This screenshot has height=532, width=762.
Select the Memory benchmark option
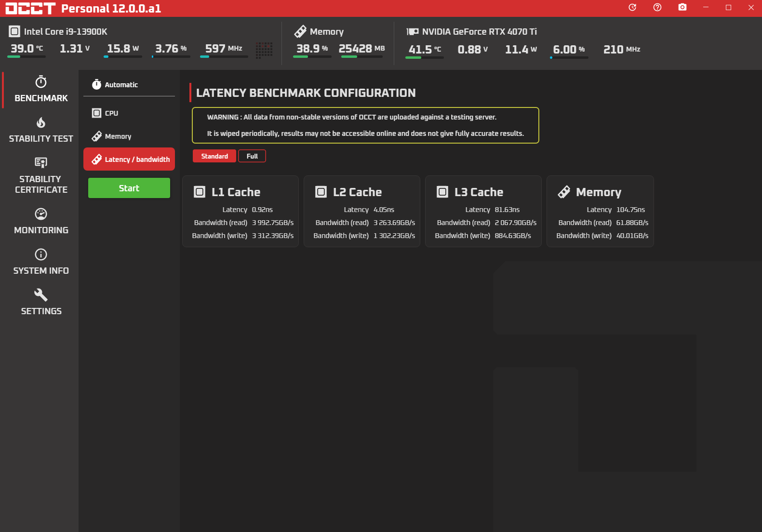(x=129, y=136)
